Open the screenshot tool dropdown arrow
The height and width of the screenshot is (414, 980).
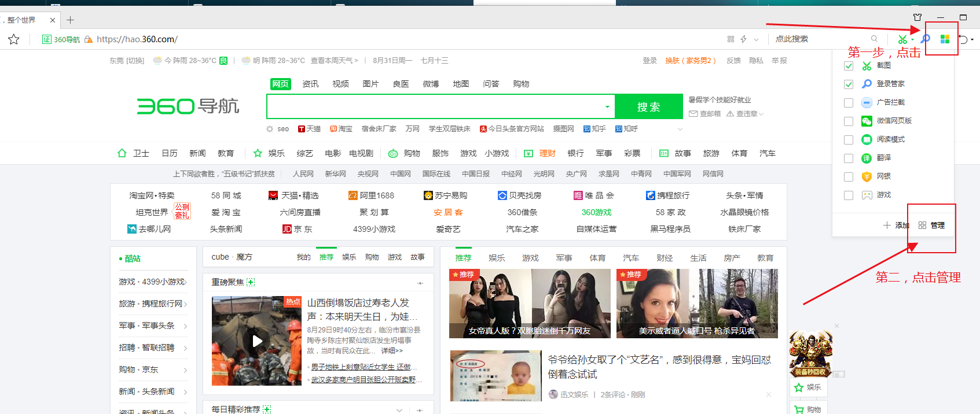(x=912, y=40)
